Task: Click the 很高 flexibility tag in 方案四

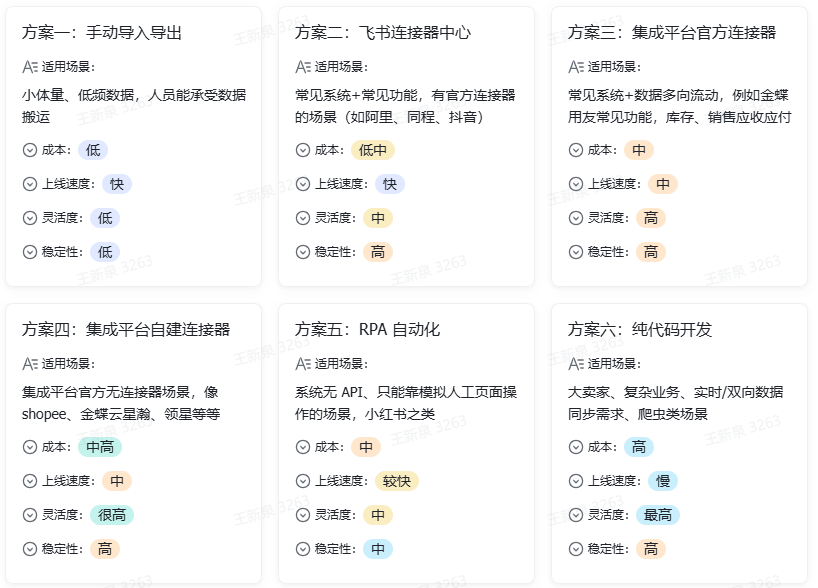Action: point(112,515)
